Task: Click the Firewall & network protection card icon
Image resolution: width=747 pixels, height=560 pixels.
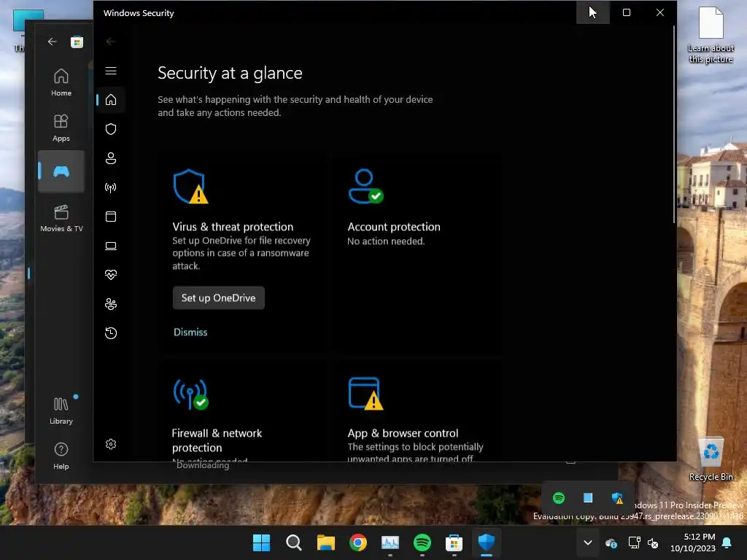Action: coord(190,394)
